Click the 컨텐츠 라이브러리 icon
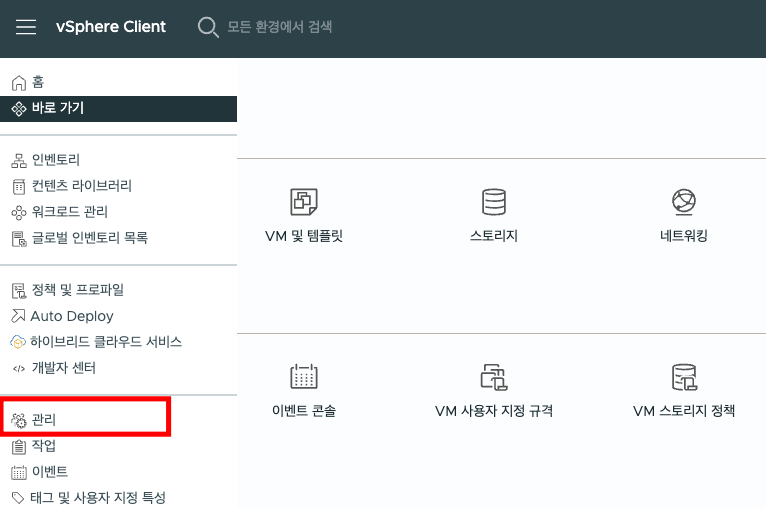Viewport: 766px width, 508px height. point(19,186)
